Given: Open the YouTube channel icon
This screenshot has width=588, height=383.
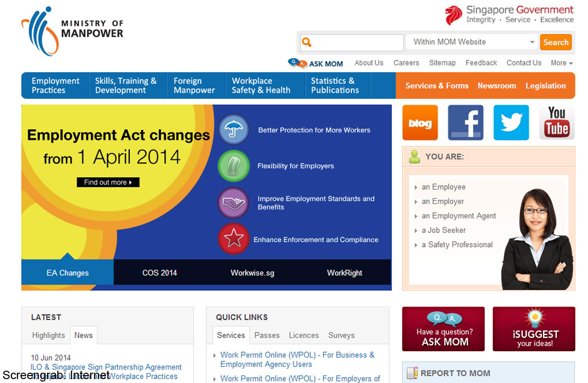Looking at the screenshot, I should [x=557, y=123].
